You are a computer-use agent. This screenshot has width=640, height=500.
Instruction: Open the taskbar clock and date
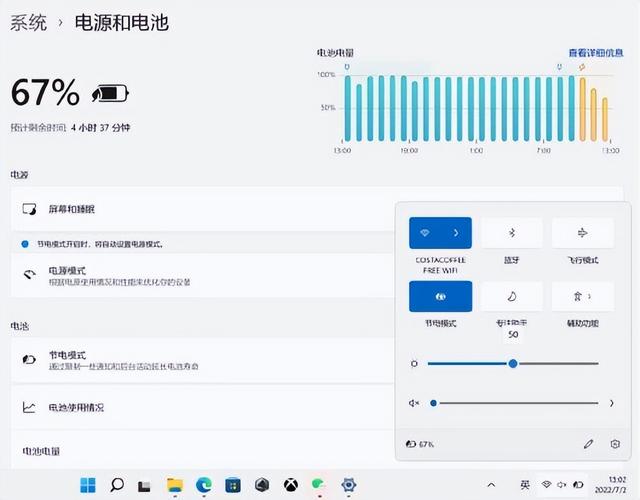click(x=611, y=484)
